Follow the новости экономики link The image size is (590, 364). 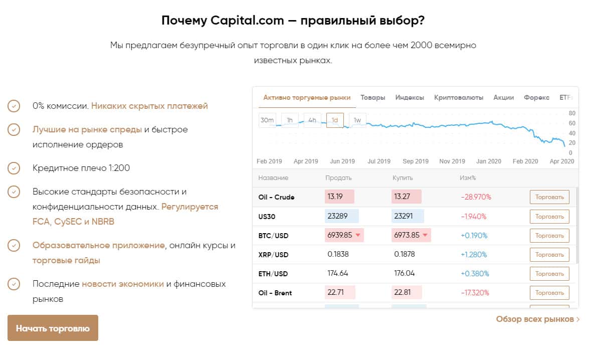coord(123,284)
